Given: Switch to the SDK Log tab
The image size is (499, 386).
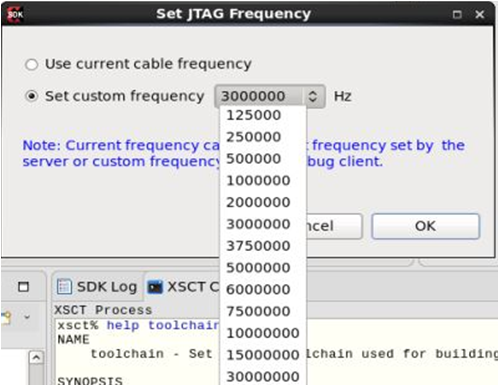Looking at the screenshot, I should point(97,287).
